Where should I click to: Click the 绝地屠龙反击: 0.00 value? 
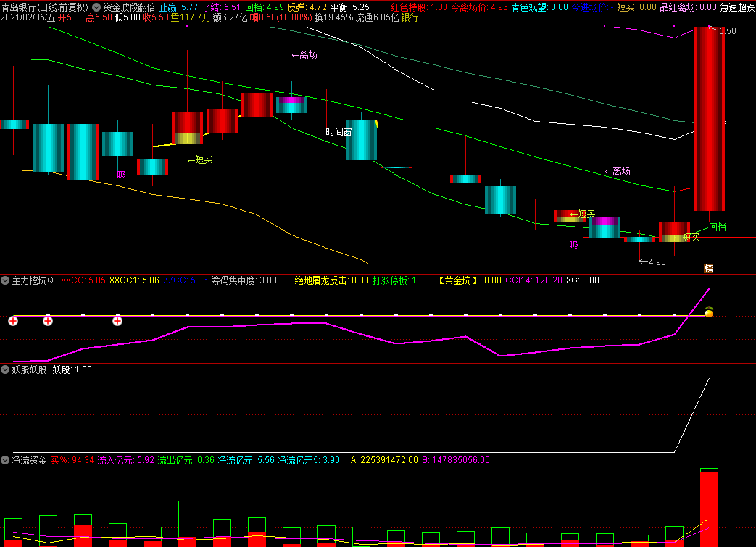[x=332, y=280]
